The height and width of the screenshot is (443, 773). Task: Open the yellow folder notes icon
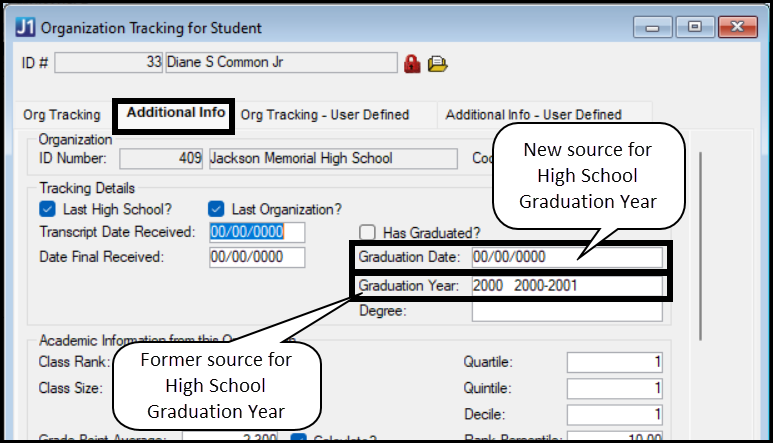(437, 64)
